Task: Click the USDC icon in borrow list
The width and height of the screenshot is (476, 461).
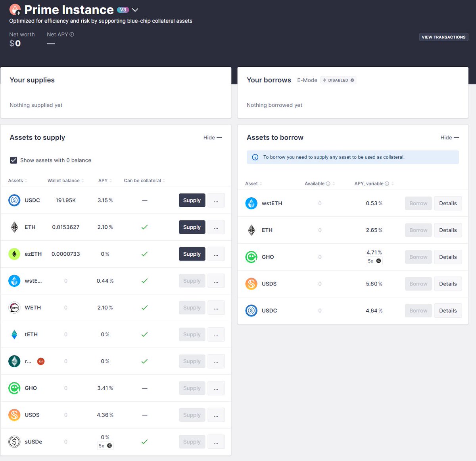Action: 251,311
